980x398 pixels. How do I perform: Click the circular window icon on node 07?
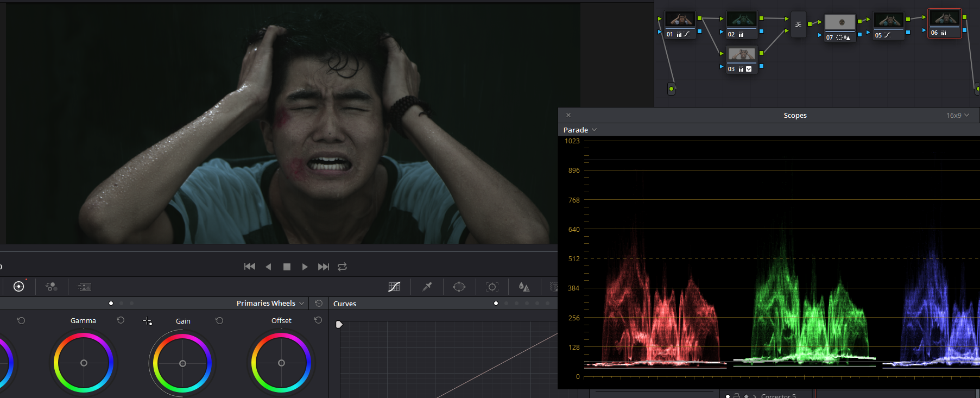point(839,37)
